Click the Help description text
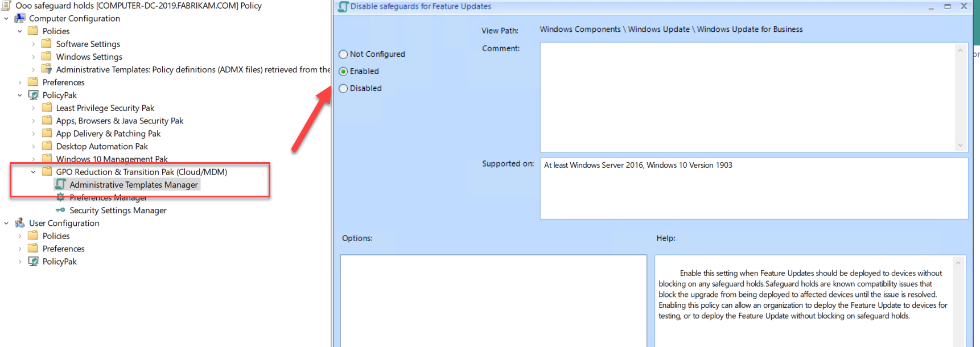The image size is (980, 347). pyautogui.click(x=802, y=294)
